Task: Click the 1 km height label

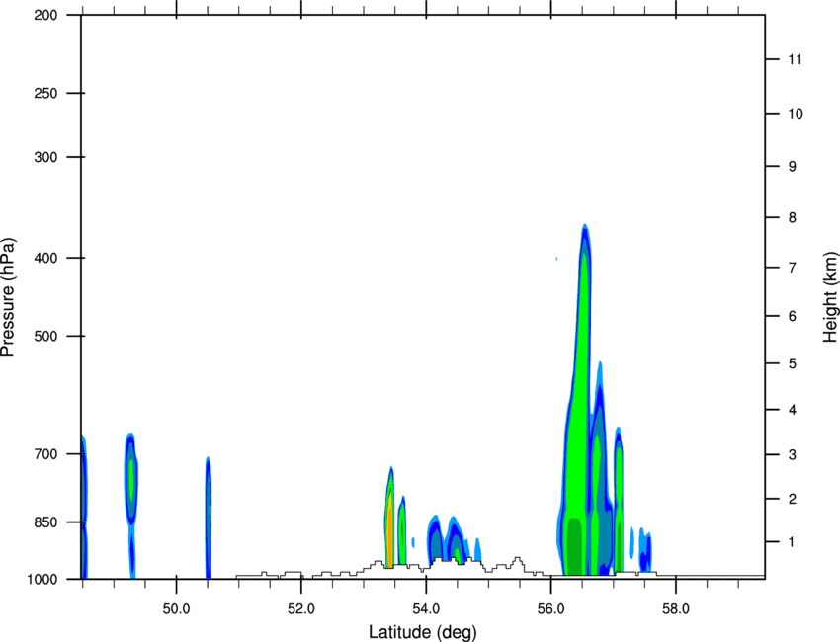Action: click(x=793, y=542)
